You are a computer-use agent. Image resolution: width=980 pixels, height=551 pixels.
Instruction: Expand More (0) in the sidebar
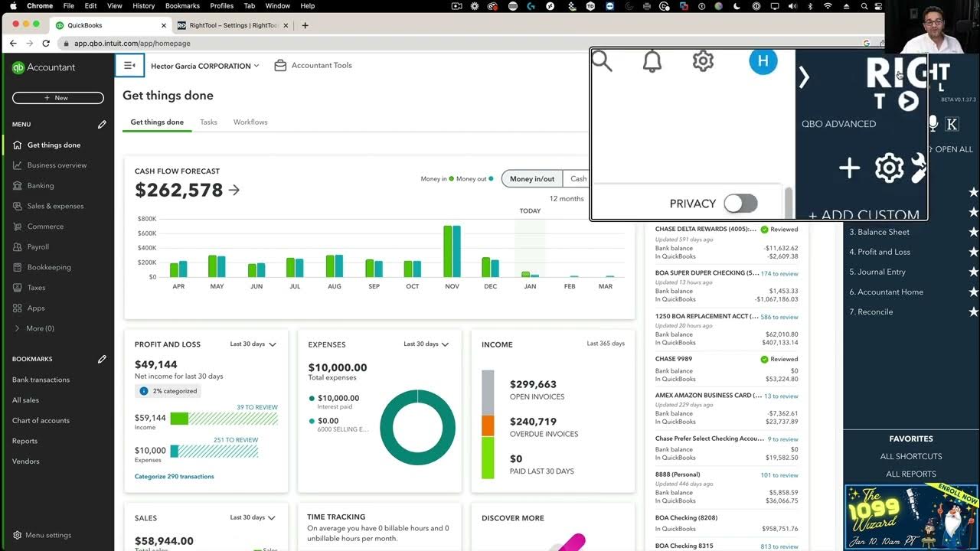(x=34, y=328)
